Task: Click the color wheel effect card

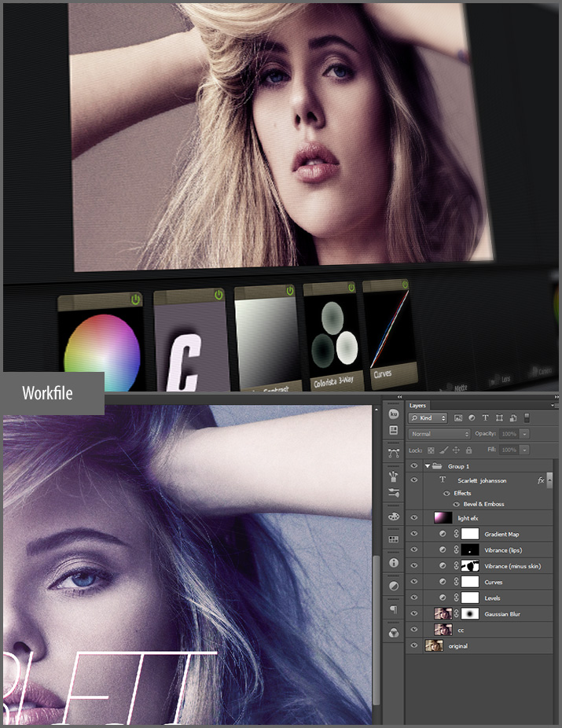Action: 101,346
